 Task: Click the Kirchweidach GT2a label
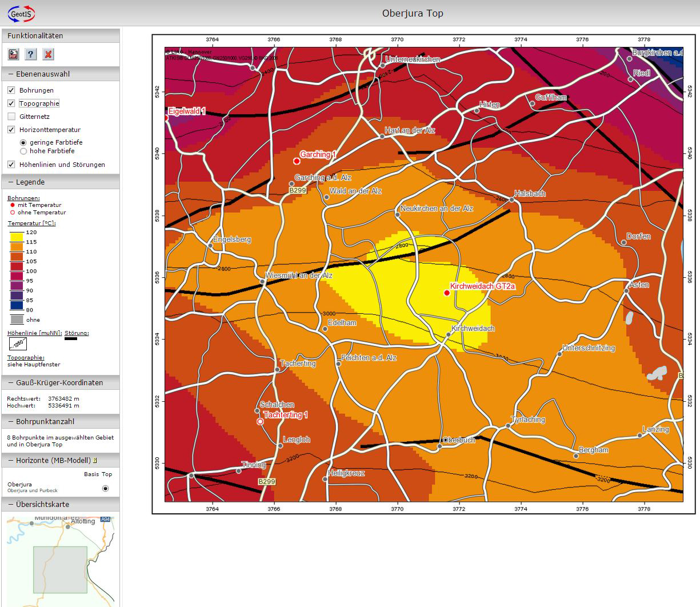tap(483, 286)
